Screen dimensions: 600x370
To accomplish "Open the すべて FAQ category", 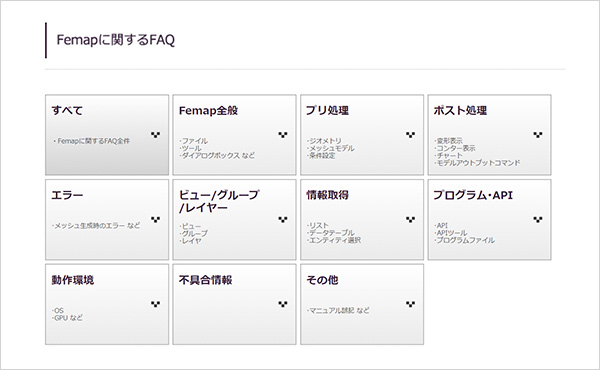I will [67, 111].
